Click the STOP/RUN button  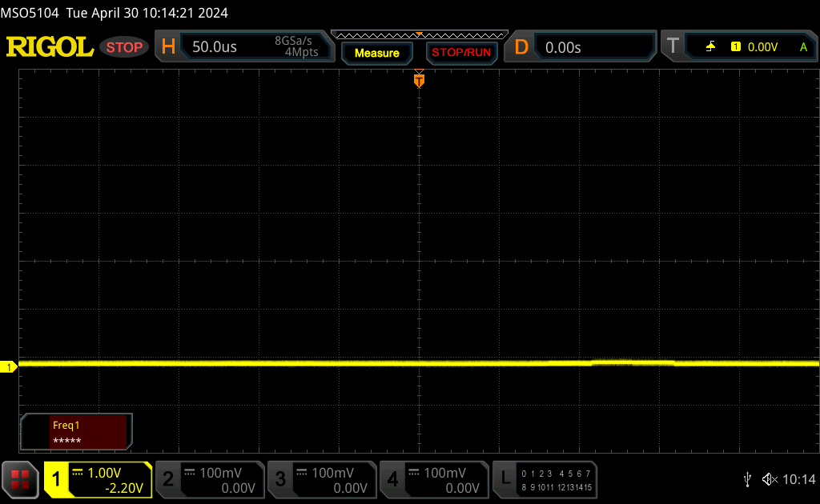pyautogui.click(x=461, y=53)
